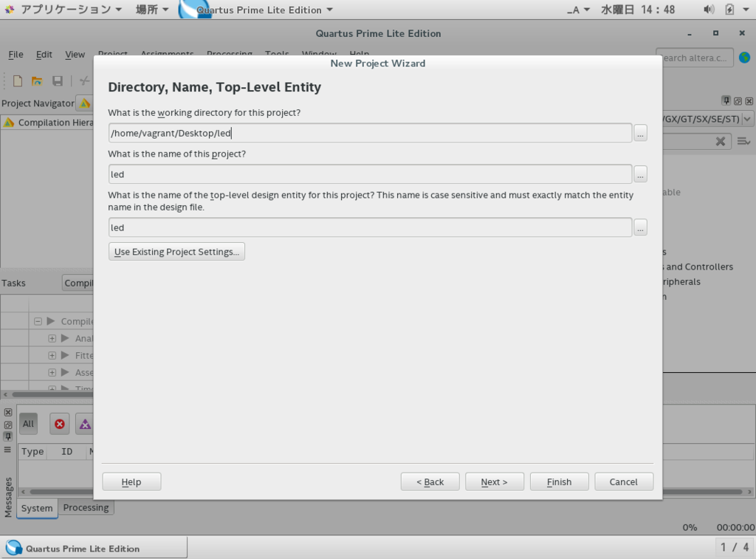This screenshot has height=559, width=756.
Task: Click the project name input field
Action: 370,174
